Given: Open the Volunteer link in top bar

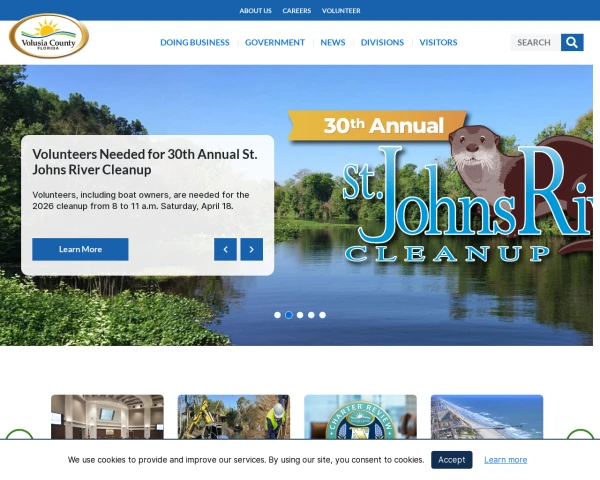Looking at the screenshot, I should click(341, 11).
